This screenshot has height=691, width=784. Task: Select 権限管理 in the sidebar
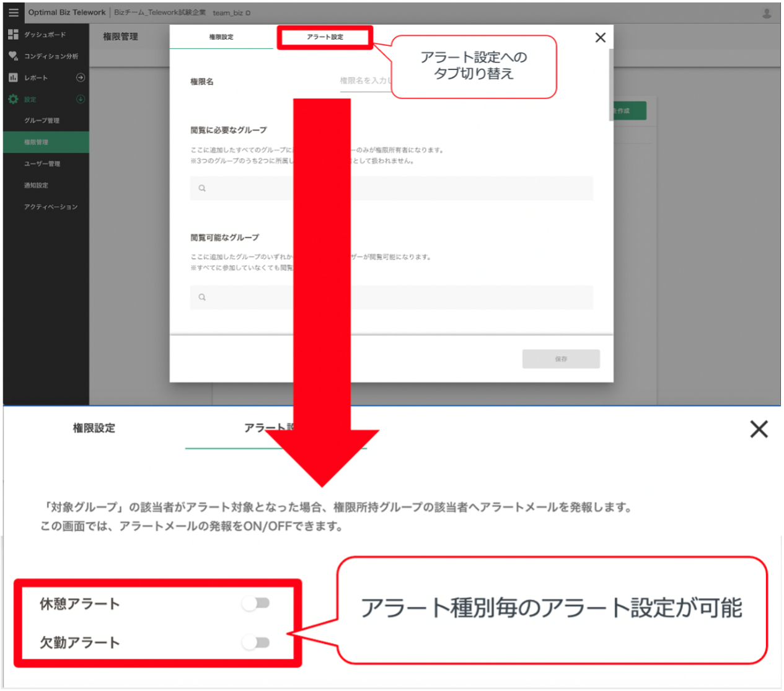[46, 142]
